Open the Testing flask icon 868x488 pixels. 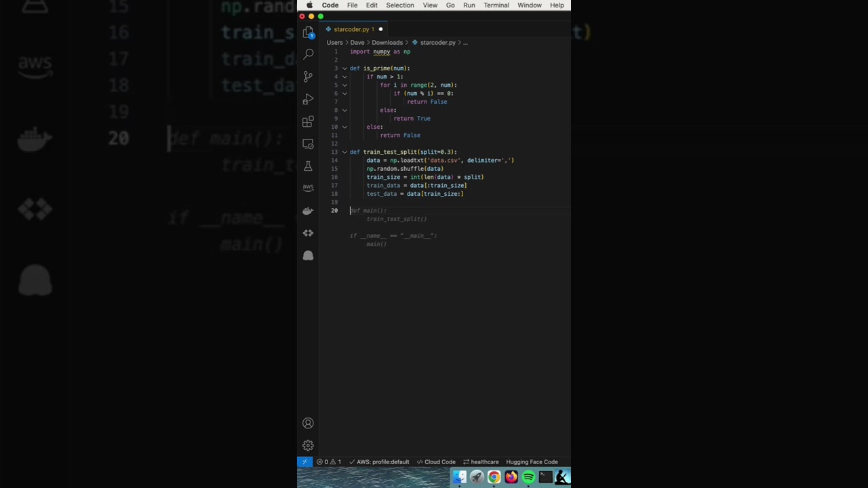tap(308, 166)
